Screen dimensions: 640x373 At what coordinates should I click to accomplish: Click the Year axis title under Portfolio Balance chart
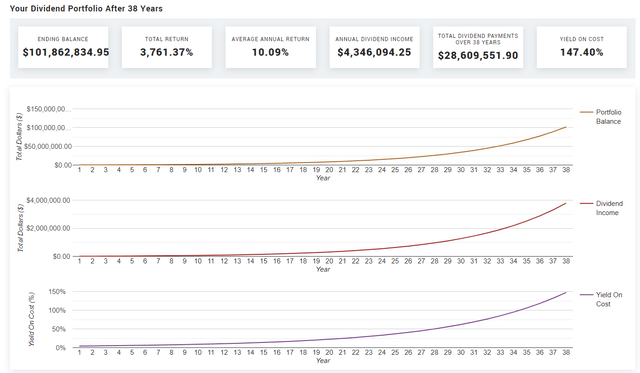point(323,178)
